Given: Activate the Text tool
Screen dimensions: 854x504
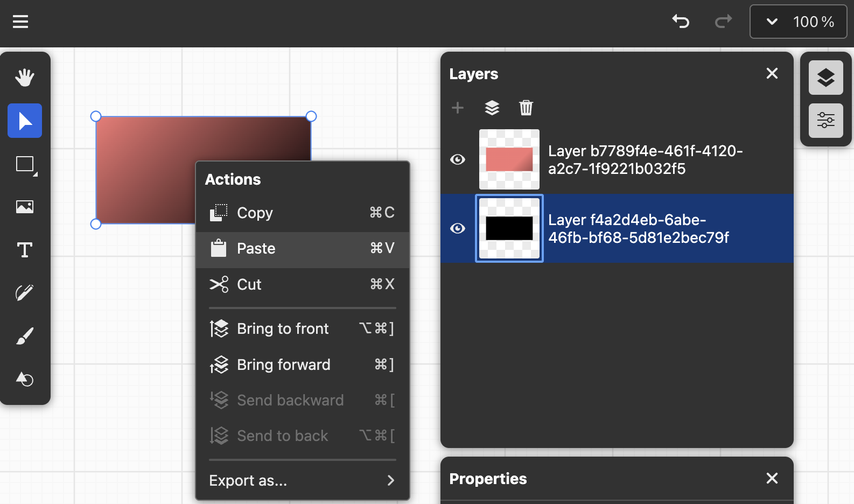Looking at the screenshot, I should (x=25, y=250).
